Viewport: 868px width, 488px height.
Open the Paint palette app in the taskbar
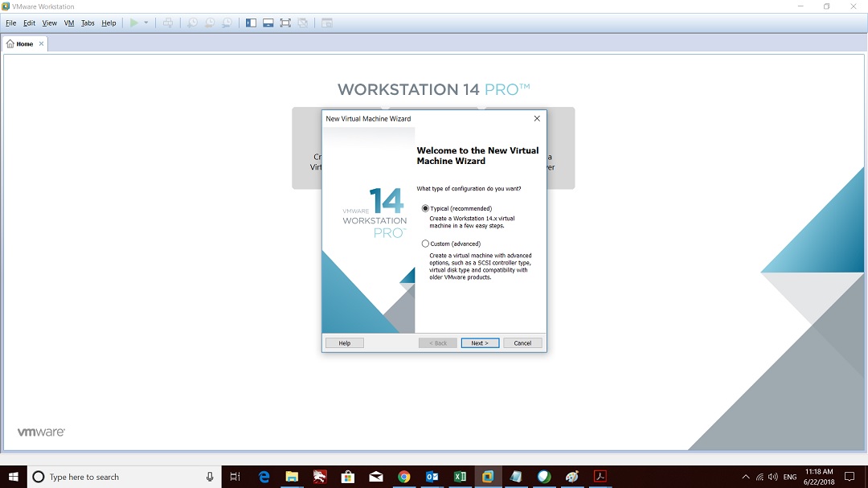[x=572, y=477]
